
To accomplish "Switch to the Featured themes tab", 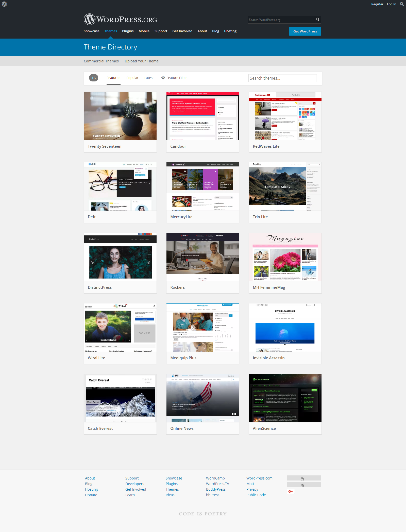I will (x=113, y=78).
